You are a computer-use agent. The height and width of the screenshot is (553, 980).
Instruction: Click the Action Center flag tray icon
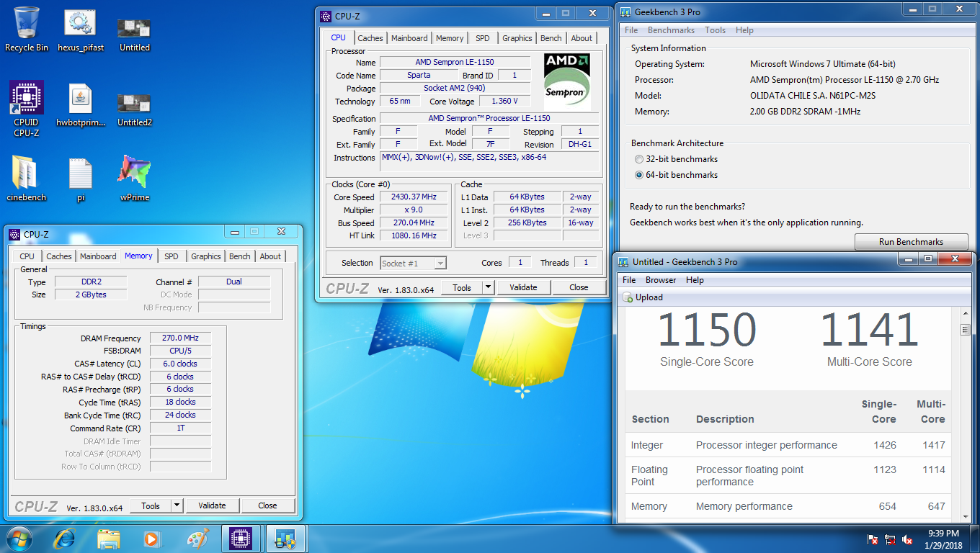pyautogui.click(x=873, y=539)
